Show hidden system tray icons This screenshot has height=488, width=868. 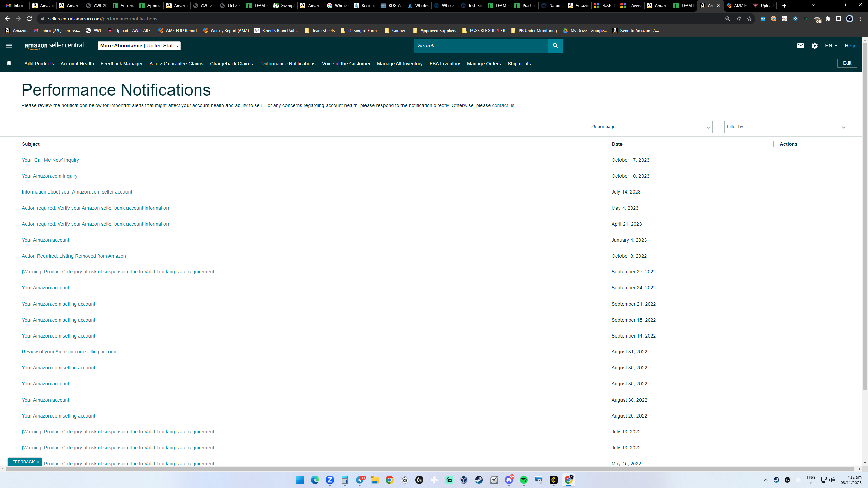coord(766,480)
